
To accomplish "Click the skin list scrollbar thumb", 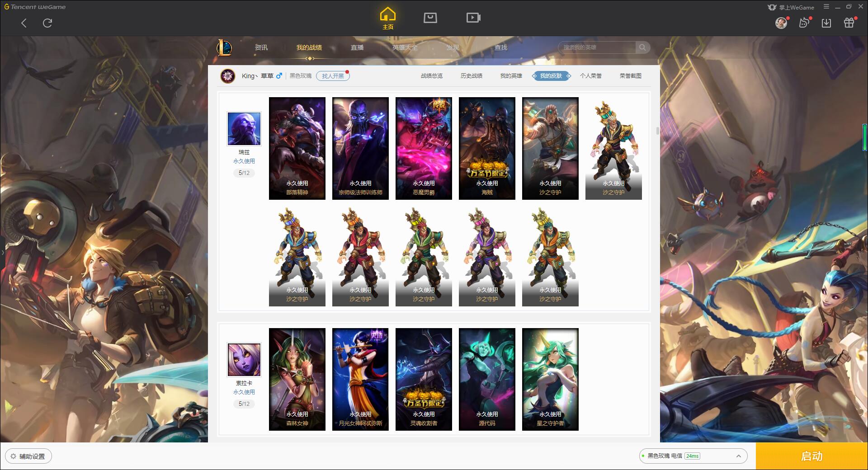I will (x=657, y=131).
